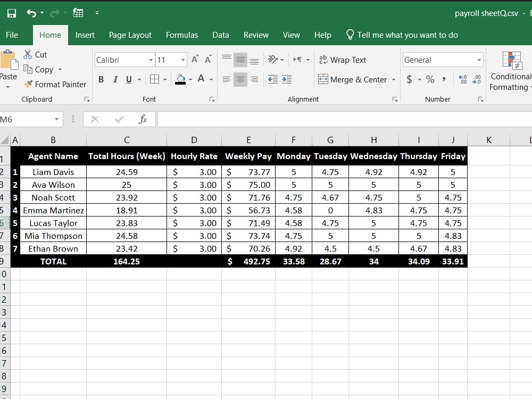Click the Borders icon
The width and height of the screenshot is (532, 399).
154,79
